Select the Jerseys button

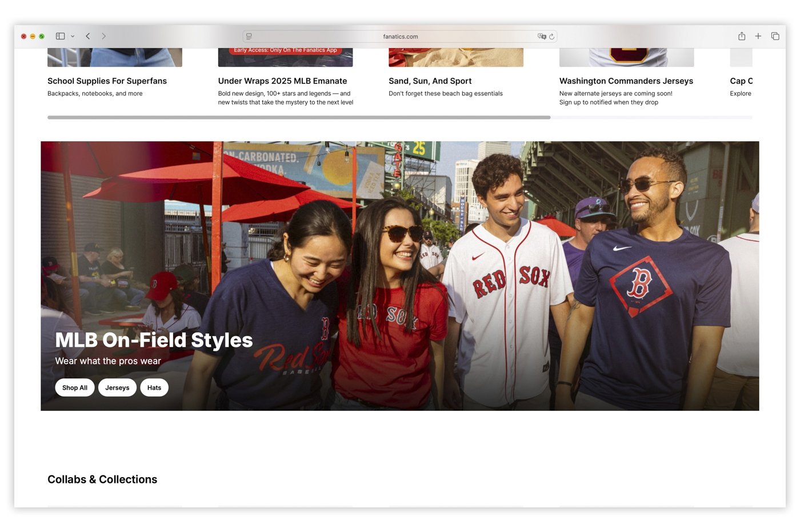(117, 387)
